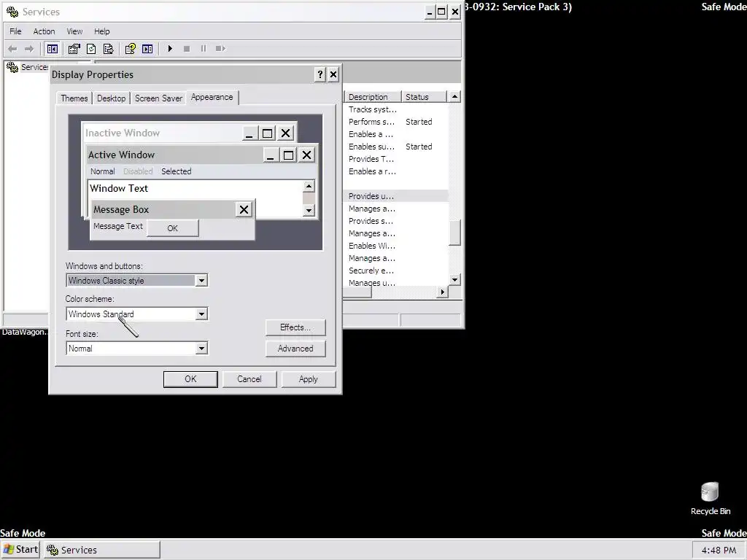
Task: Click the Inactive Window preview title
Action: [x=123, y=133]
